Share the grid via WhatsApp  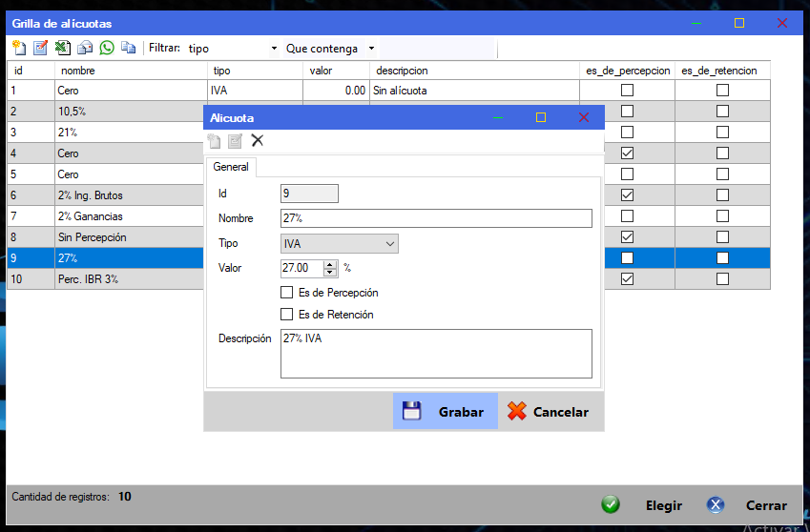tap(107, 48)
